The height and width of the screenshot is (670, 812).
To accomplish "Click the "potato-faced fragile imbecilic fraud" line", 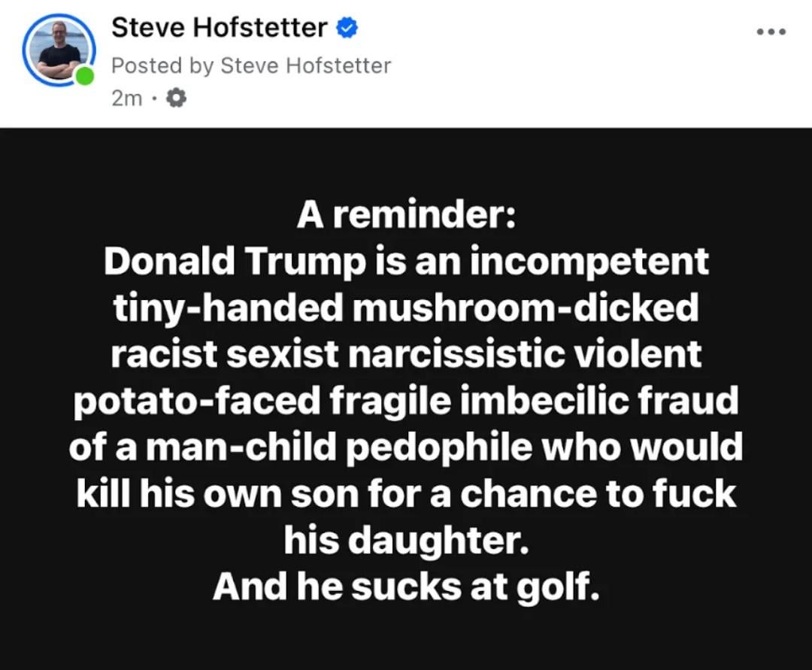I will tap(406, 401).
